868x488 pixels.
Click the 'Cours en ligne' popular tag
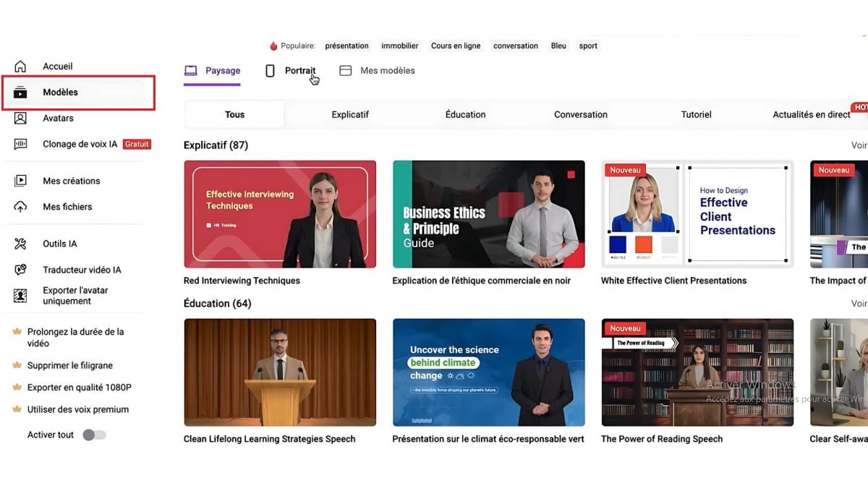tap(456, 46)
